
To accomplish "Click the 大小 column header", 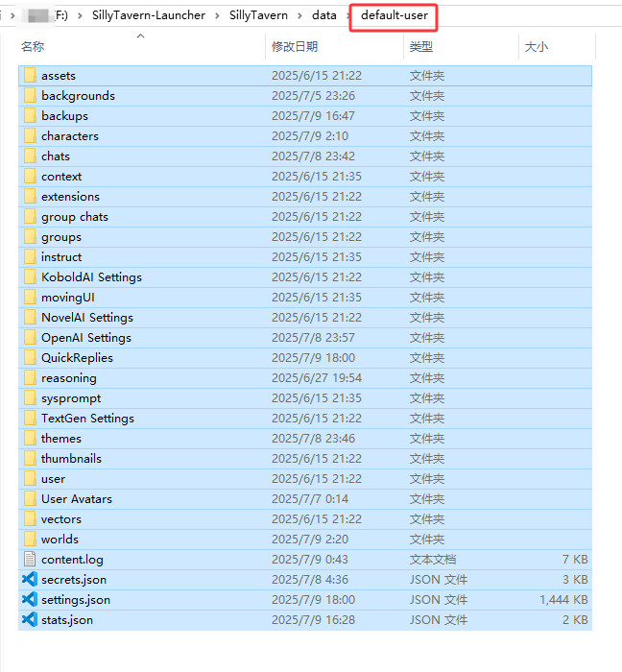I will point(536,46).
